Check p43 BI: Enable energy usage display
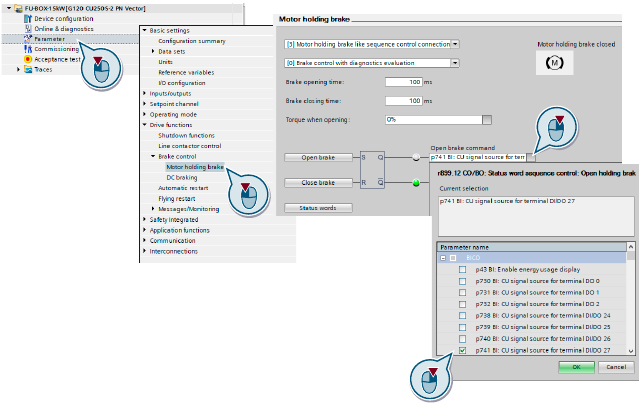The width and height of the screenshot is (639, 404). [462, 269]
